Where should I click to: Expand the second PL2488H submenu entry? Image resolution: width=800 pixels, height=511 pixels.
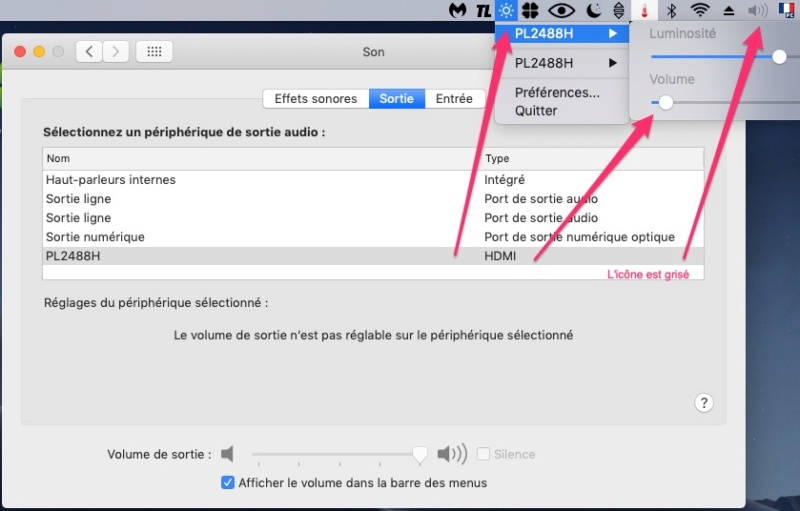pyautogui.click(x=561, y=63)
